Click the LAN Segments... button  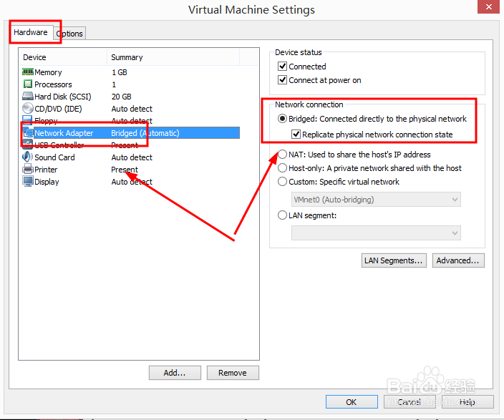click(394, 260)
